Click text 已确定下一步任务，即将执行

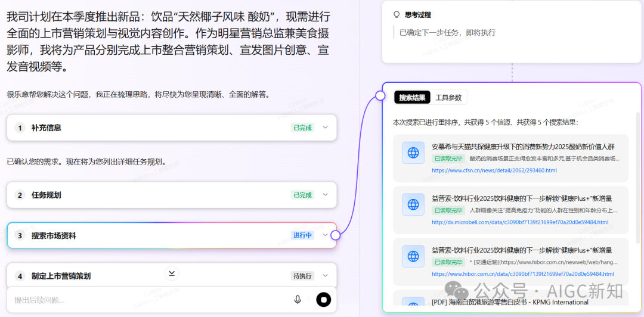click(x=447, y=32)
